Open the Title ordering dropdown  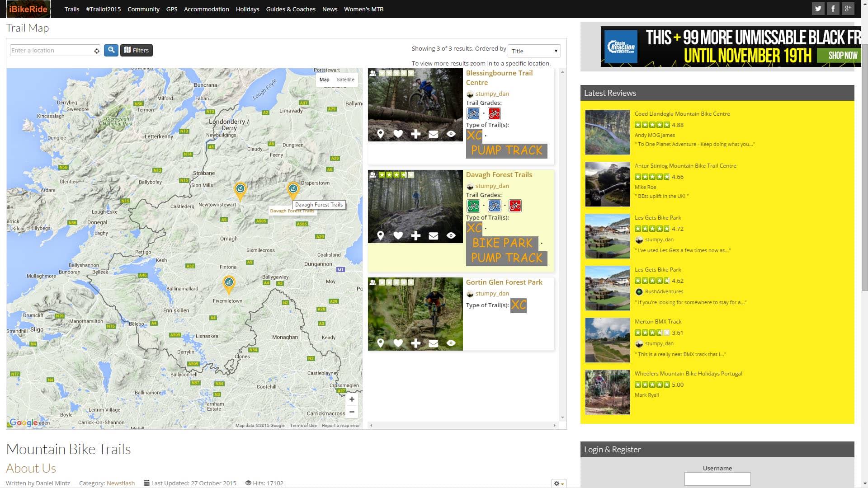534,51
